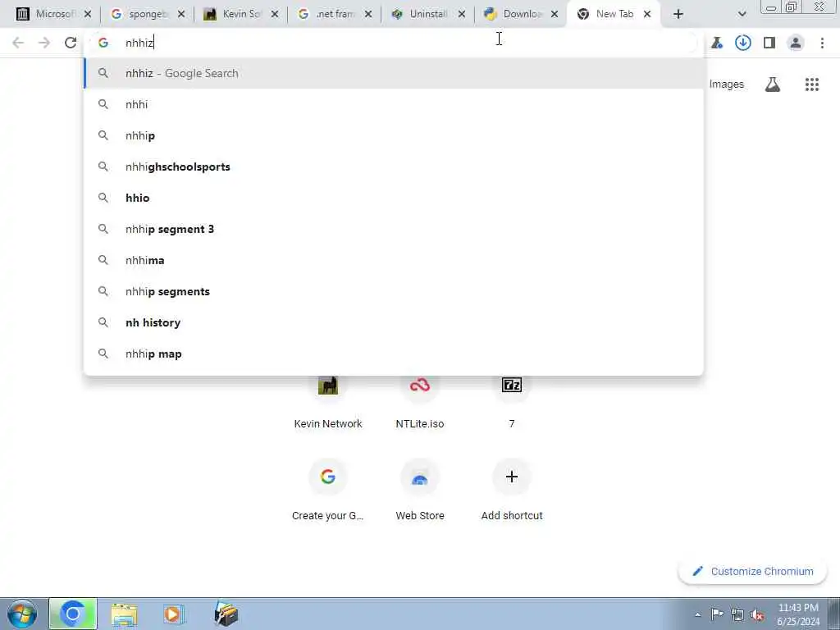Click Chromium icon in taskbar
This screenshot has width=840, height=630.
pos(73,614)
